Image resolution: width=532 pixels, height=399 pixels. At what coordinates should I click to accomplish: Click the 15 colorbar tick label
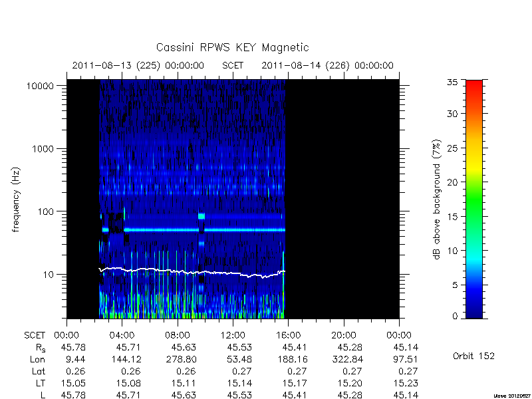(x=452, y=216)
